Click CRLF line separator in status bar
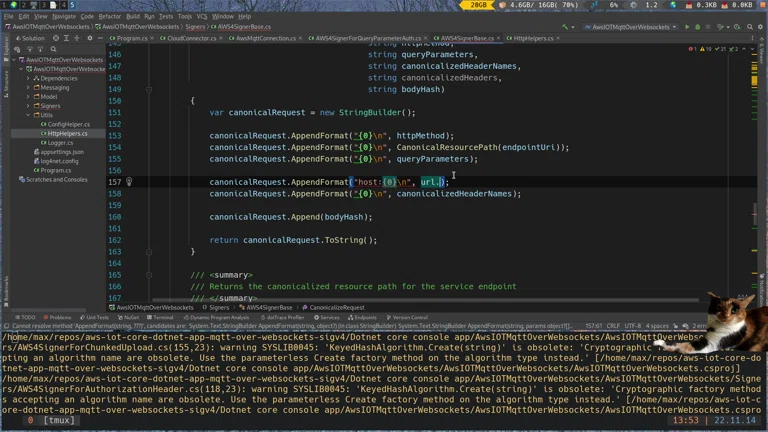 click(x=613, y=326)
